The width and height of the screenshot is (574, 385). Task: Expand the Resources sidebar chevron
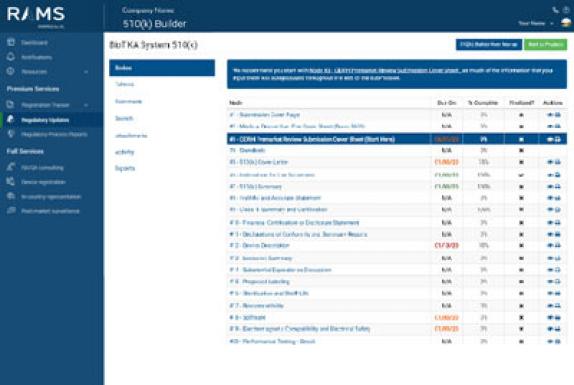[86, 72]
